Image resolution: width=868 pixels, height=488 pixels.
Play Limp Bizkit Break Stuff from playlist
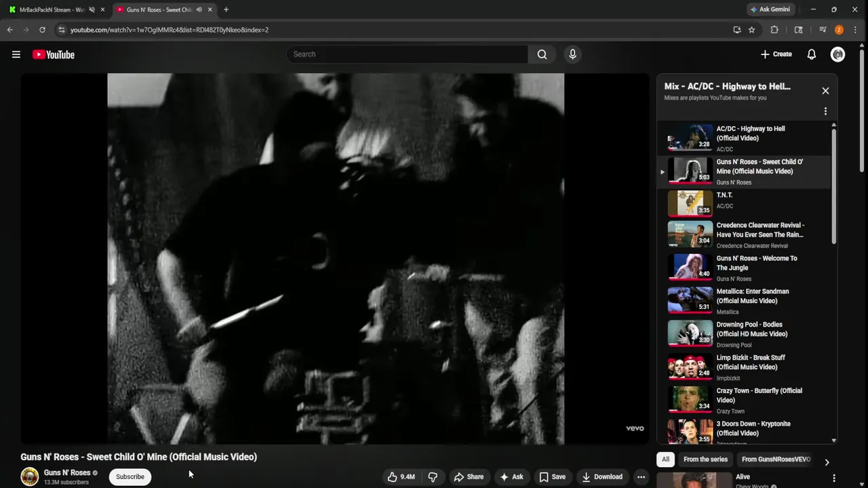tap(744, 367)
